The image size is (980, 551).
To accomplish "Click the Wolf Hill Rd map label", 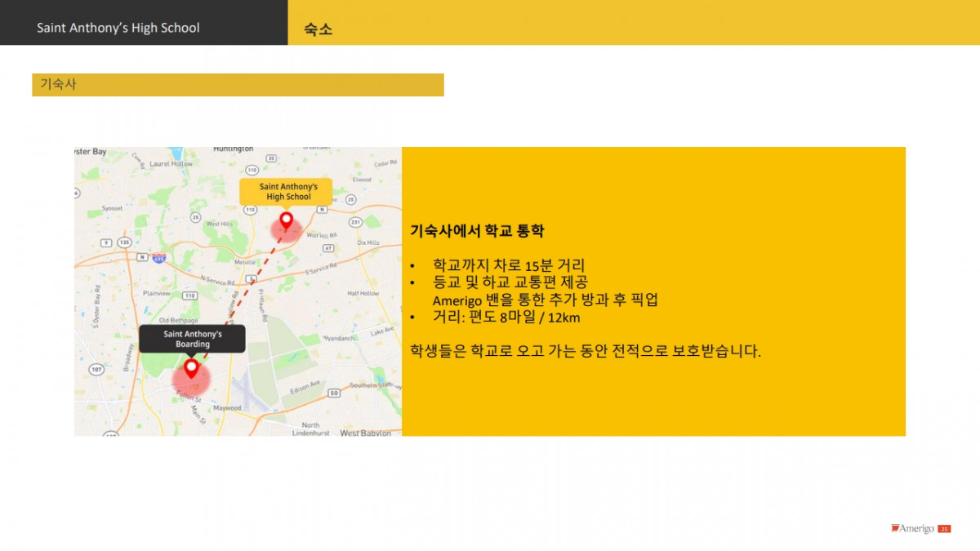I will click(x=322, y=235).
